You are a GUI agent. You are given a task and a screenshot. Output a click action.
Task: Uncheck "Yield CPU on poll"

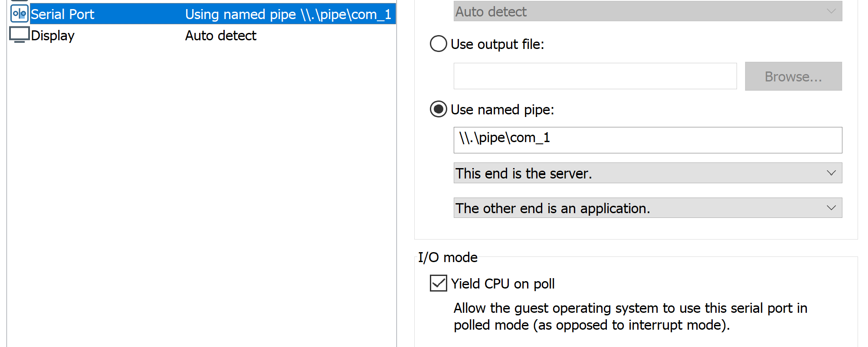click(438, 283)
